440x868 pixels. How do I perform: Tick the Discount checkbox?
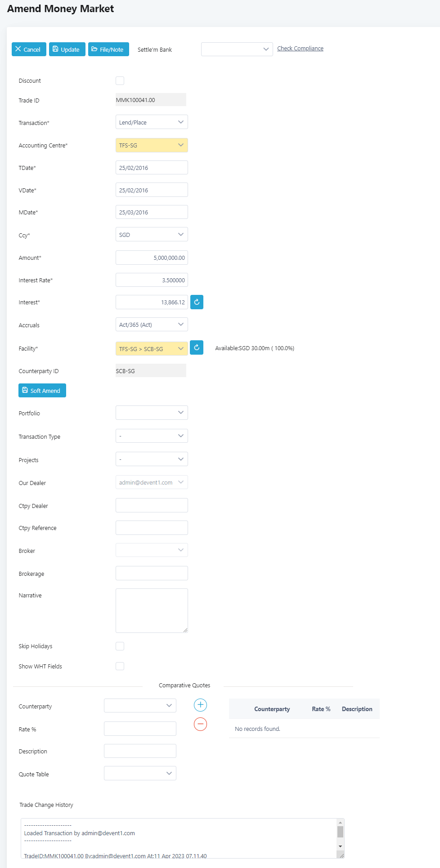tap(120, 81)
